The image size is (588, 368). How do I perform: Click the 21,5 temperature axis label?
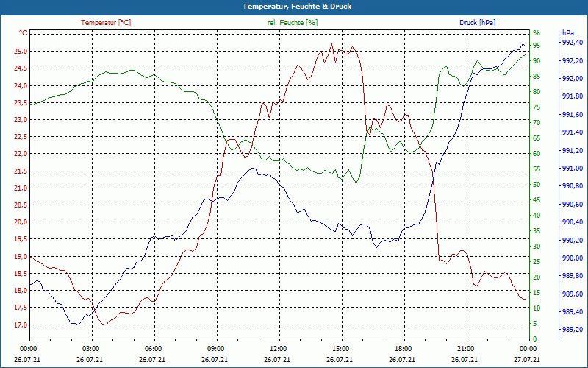click(x=21, y=171)
